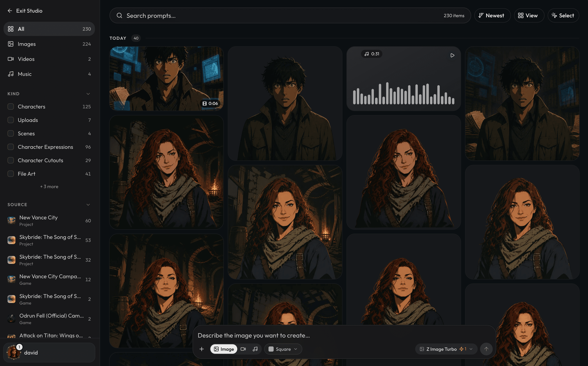The width and height of the screenshot is (588, 366).
Task: Select the Images category
Action: point(49,44)
